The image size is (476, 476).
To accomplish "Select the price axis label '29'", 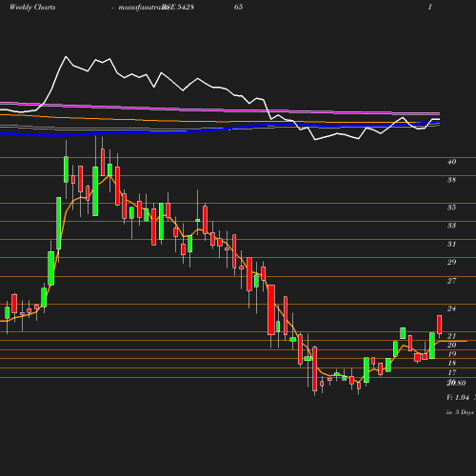I will 451,262.
